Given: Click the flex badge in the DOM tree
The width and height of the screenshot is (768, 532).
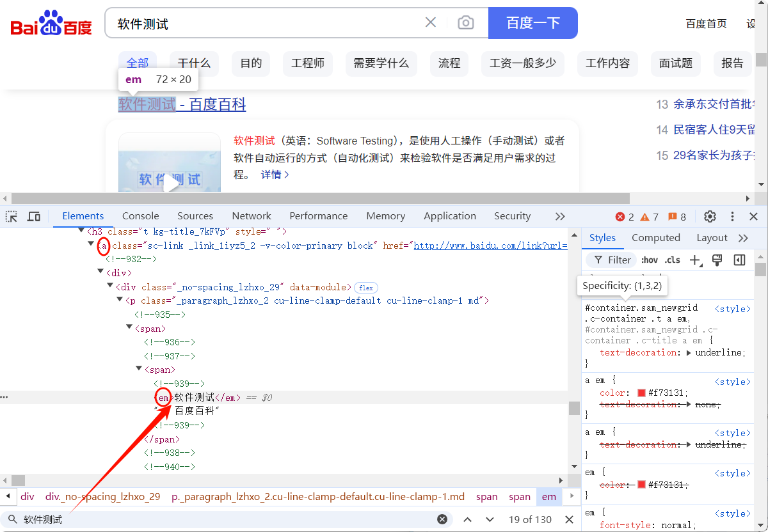Looking at the screenshot, I should pyautogui.click(x=367, y=288).
